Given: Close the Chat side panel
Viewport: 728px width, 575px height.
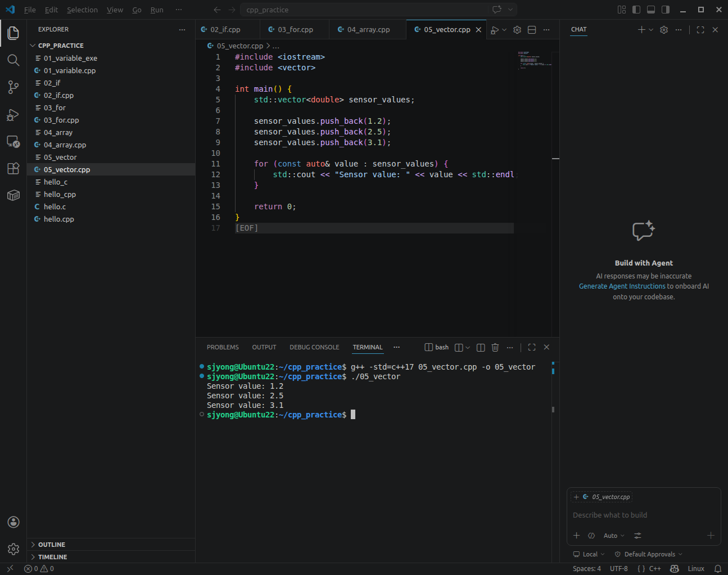Looking at the screenshot, I should pyautogui.click(x=715, y=30).
